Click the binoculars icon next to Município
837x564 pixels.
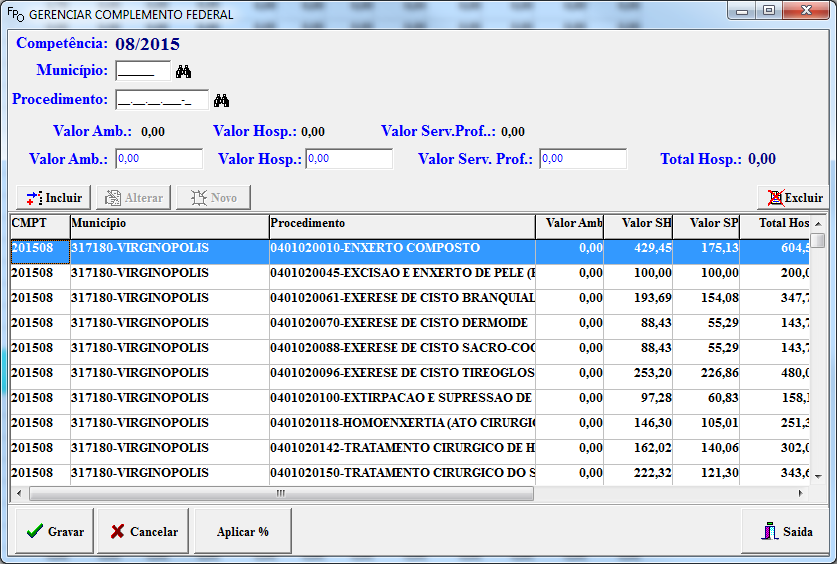click(x=183, y=72)
